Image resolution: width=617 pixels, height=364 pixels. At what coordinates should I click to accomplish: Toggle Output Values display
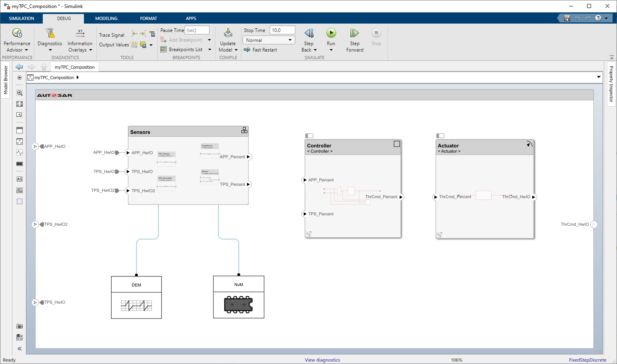[113, 45]
